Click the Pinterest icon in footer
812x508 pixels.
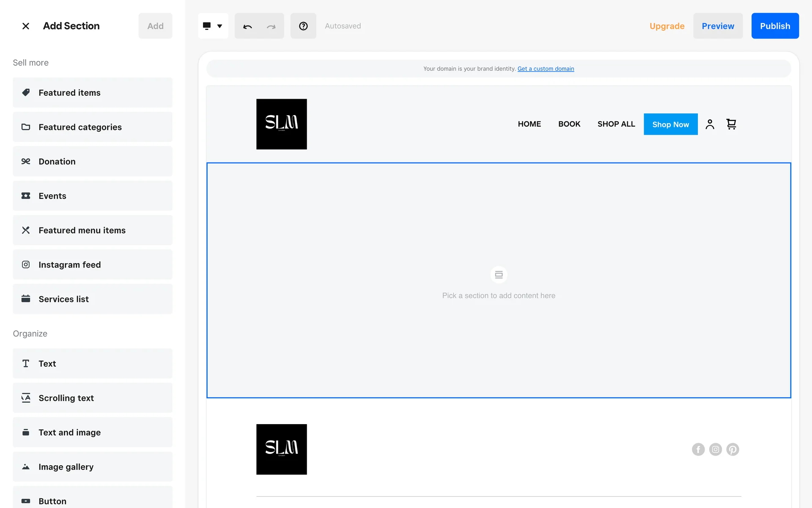732,449
